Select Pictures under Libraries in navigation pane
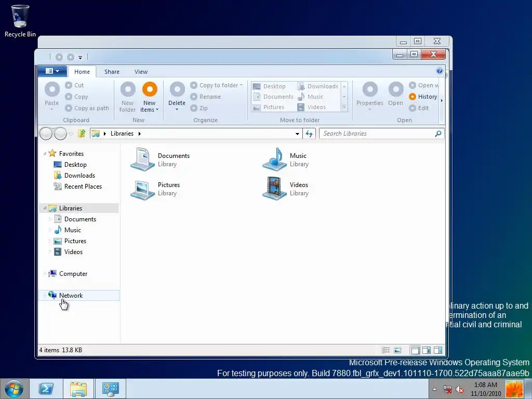This screenshot has height=399, width=532. [x=75, y=241]
